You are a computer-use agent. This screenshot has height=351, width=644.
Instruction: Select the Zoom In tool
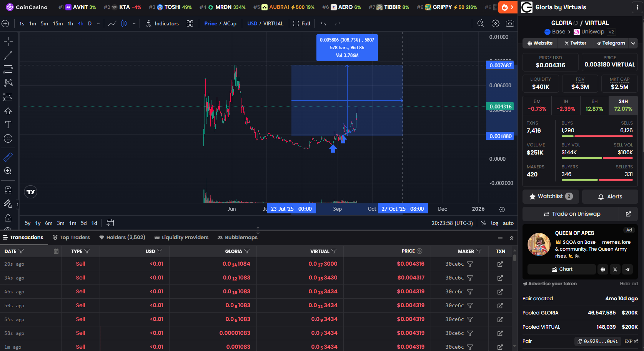[8, 171]
